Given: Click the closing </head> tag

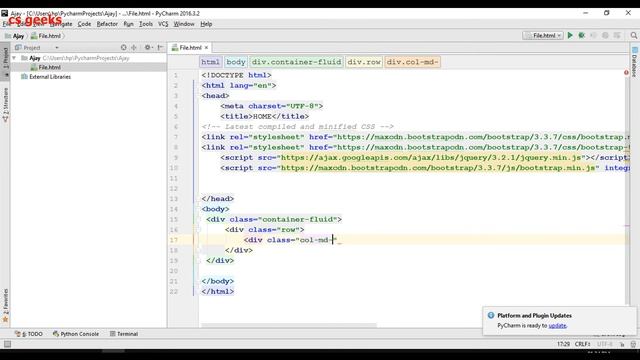Looking at the screenshot, I should click(x=218, y=199).
